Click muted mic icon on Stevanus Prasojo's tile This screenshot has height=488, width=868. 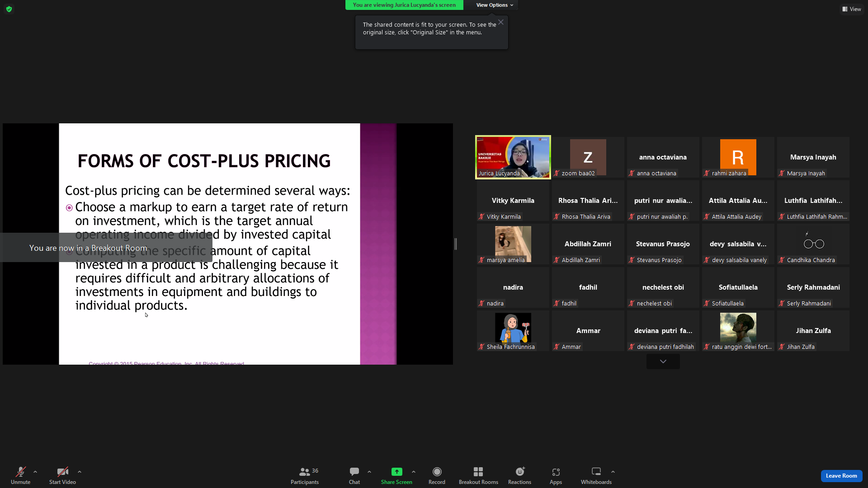(x=632, y=260)
